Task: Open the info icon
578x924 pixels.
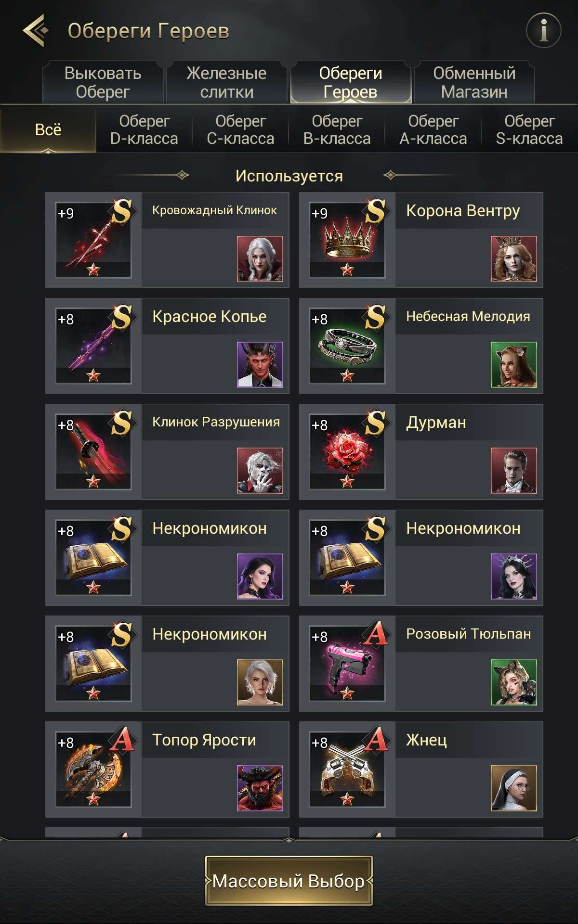Action: (543, 30)
